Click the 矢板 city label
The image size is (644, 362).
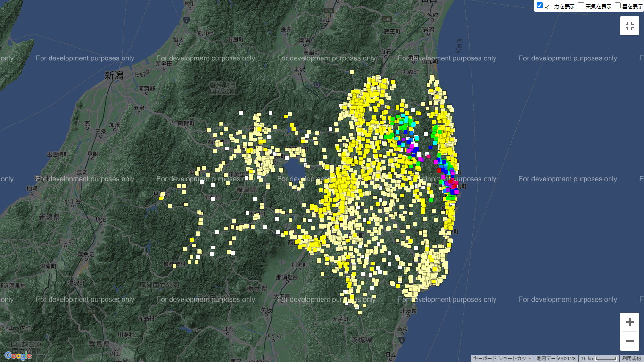pyautogui.click(x=266, y=310)
